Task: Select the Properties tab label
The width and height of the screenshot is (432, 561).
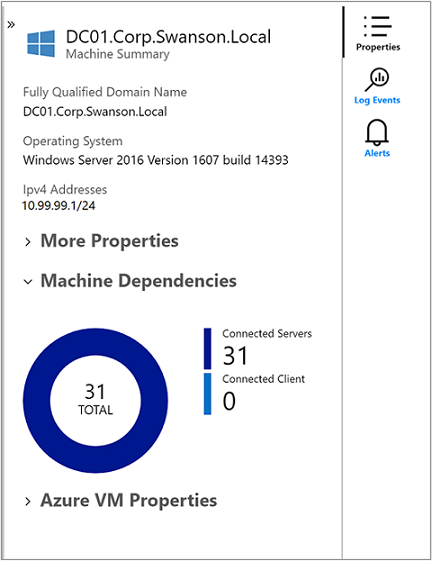Action: 378,47
